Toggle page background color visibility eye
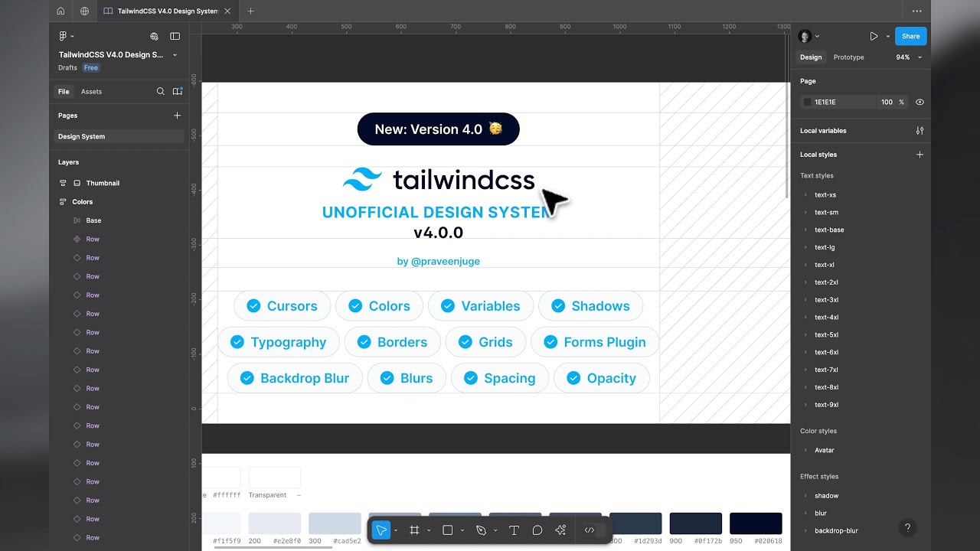980x551 pixels. (920, 102)
